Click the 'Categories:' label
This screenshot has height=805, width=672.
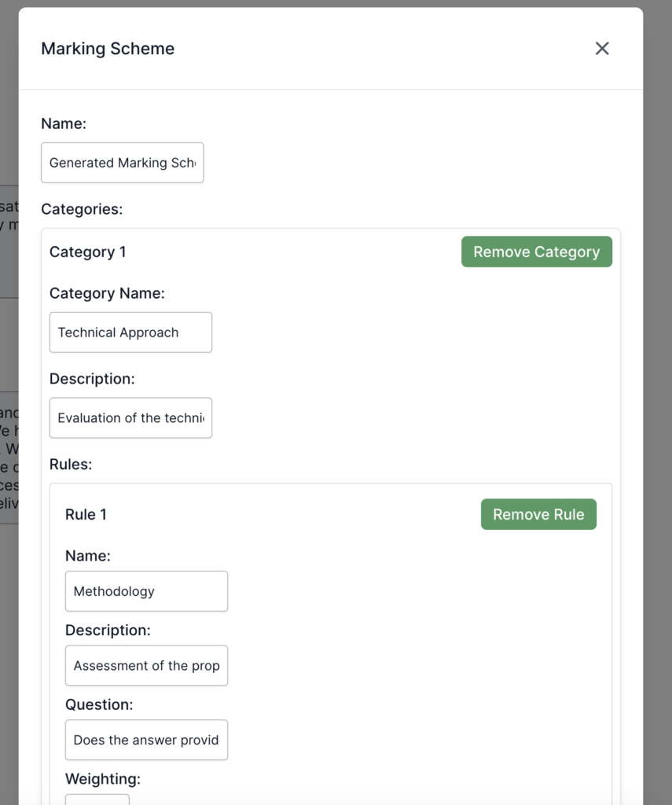[x=82, y=209]
